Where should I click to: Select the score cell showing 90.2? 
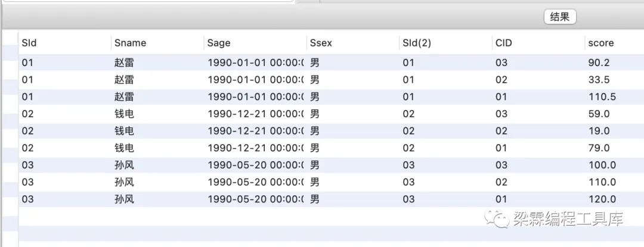[x=599, y=62]
